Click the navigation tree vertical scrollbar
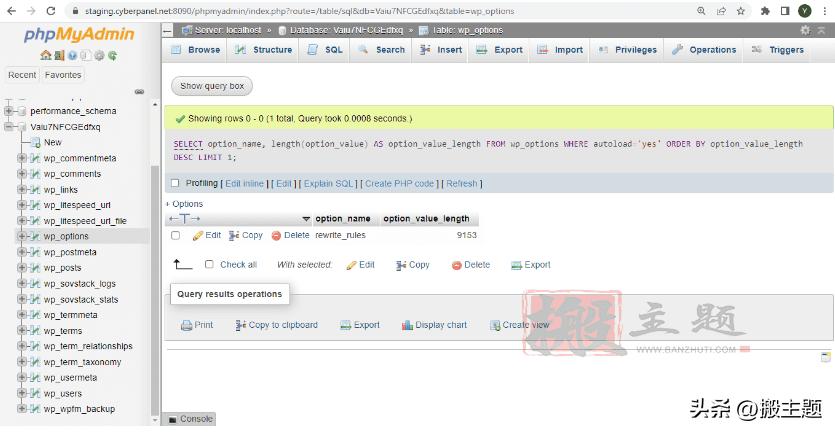This screenshot has height=432, width=835. (155, 290)
